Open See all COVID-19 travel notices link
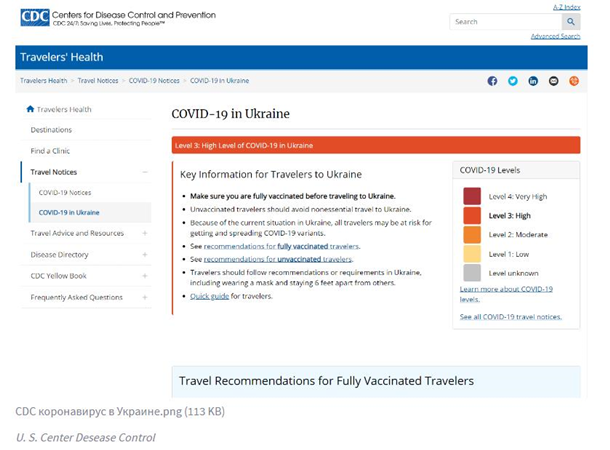Viewport: 610px width, 450px height. pyautogui.click(x=510, y=316)
